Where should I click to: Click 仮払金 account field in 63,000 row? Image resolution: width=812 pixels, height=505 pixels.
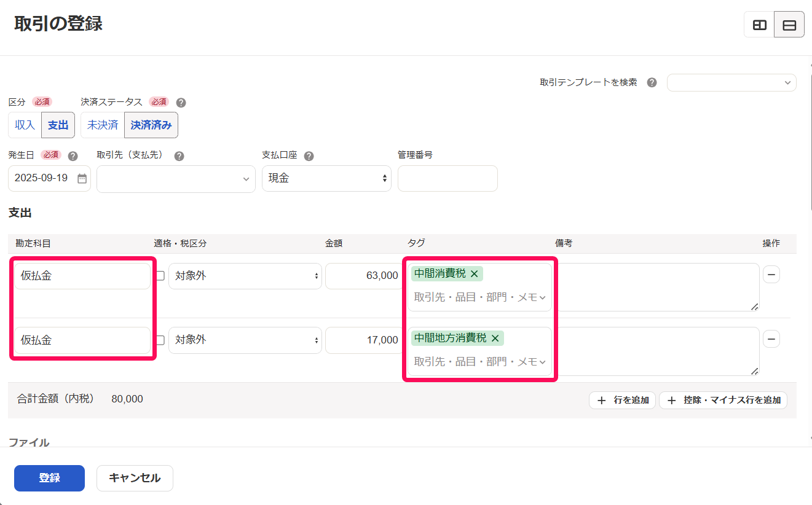pos(82,276)
